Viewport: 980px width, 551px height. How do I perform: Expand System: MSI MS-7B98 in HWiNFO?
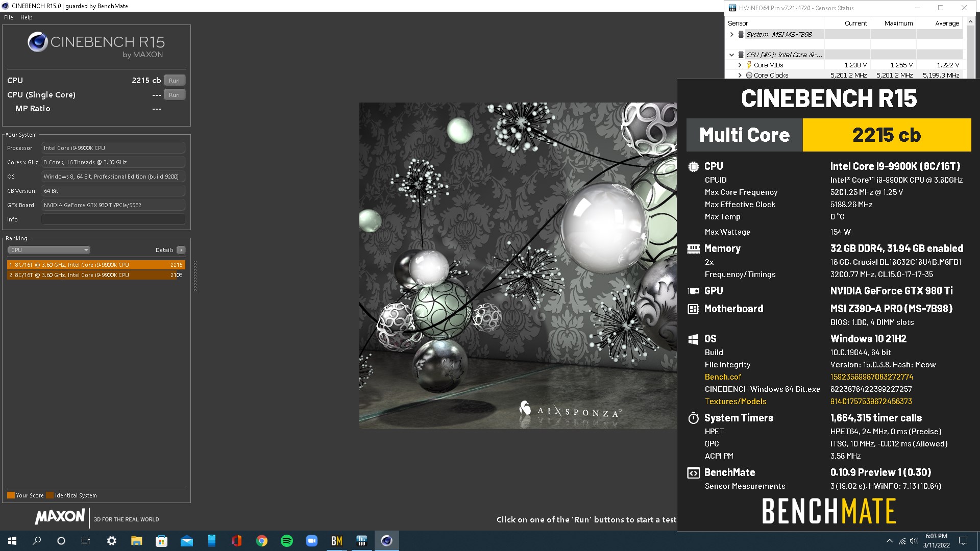tap(731, 34)
